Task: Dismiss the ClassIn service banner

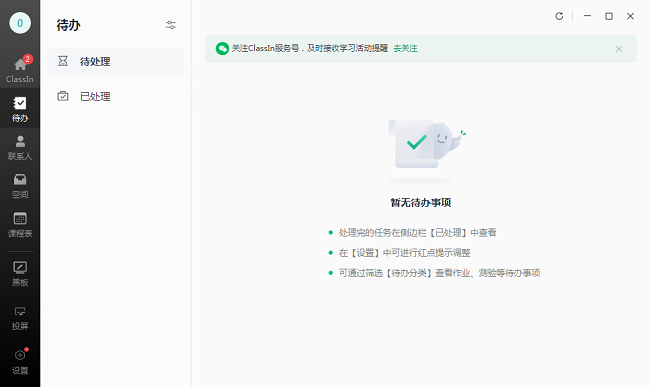Action: coord(619,49)
